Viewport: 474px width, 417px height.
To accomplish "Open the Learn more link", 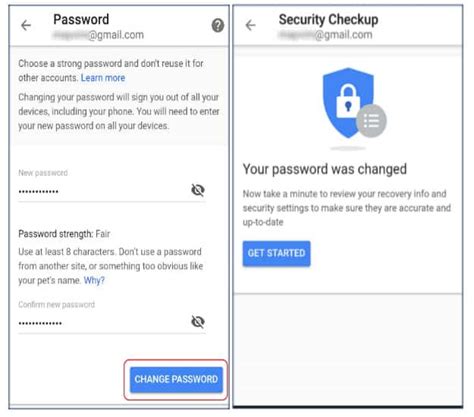I will [x=103, y=78].
